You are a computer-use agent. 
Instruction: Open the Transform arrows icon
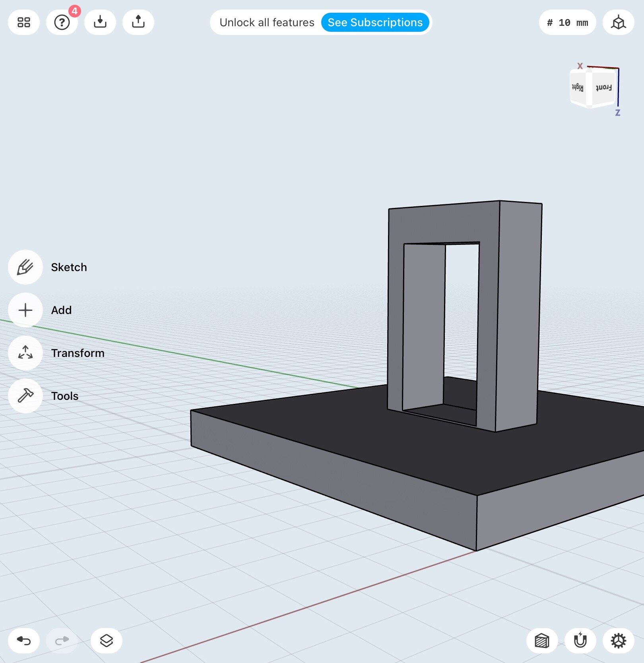25,353
